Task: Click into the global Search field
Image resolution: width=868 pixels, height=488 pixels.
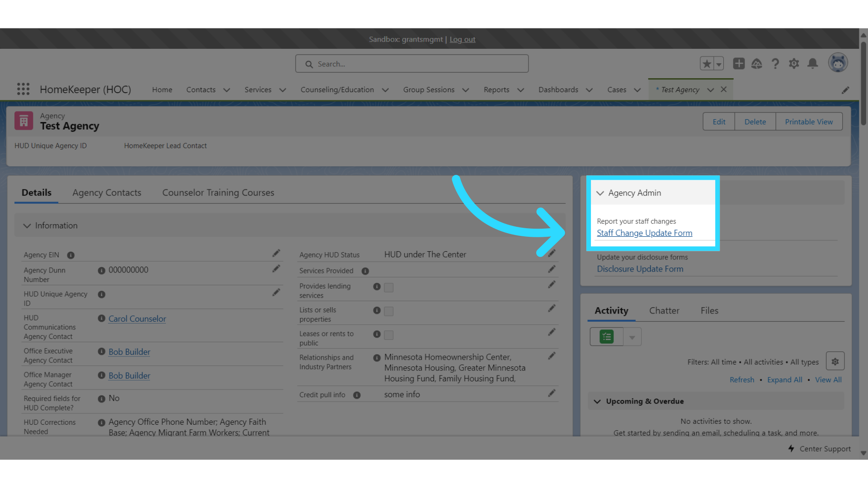Action: tap(411, 64)
